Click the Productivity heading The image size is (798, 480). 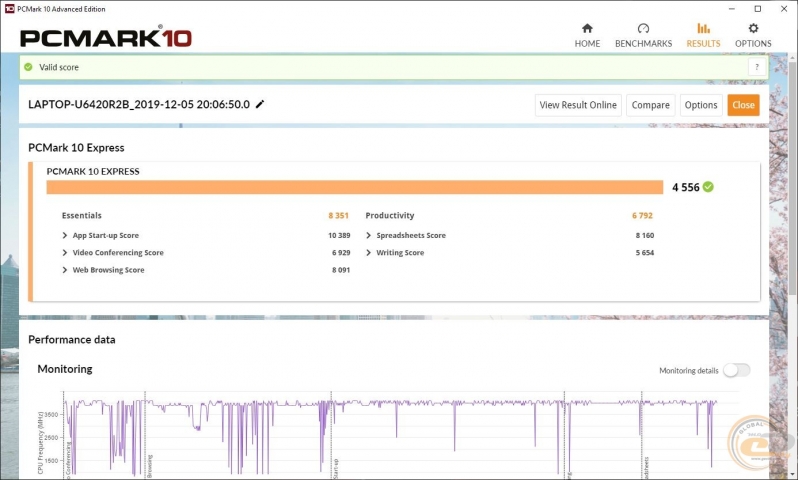tap(390, 215)
